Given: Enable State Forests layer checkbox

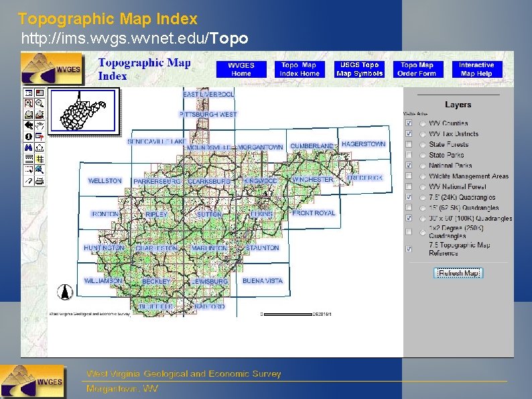Looking at the screenshot, I should pos(409,144).
